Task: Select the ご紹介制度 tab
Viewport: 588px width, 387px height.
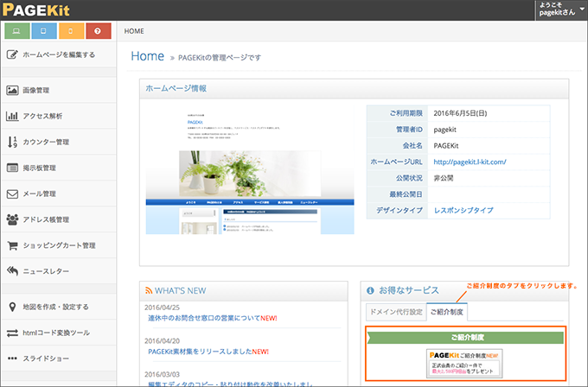Action: click(x=447, y=312)
